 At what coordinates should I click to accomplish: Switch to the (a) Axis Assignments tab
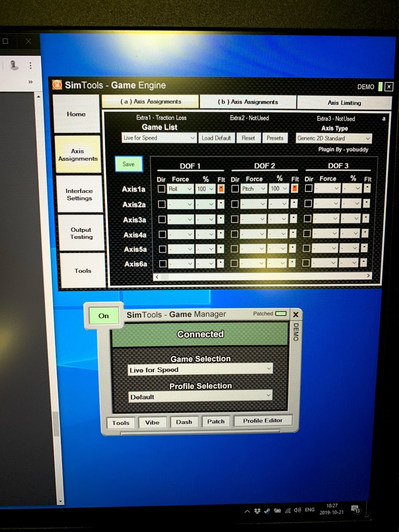tap(150, 101)
